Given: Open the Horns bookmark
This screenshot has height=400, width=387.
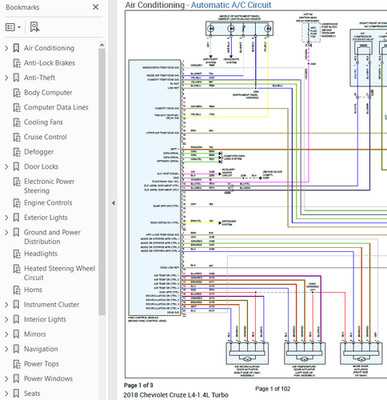Looking at the screenshot, I should 33,290.
